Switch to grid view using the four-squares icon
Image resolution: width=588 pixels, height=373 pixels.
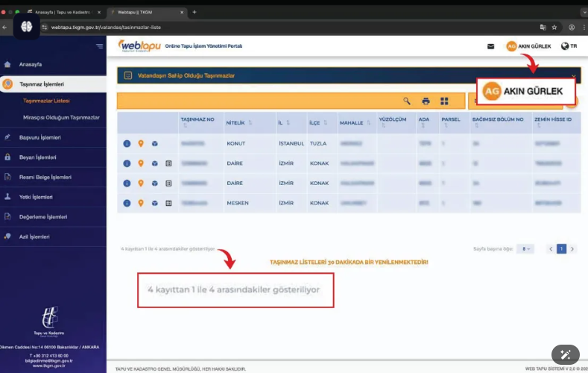coord(445,101)
